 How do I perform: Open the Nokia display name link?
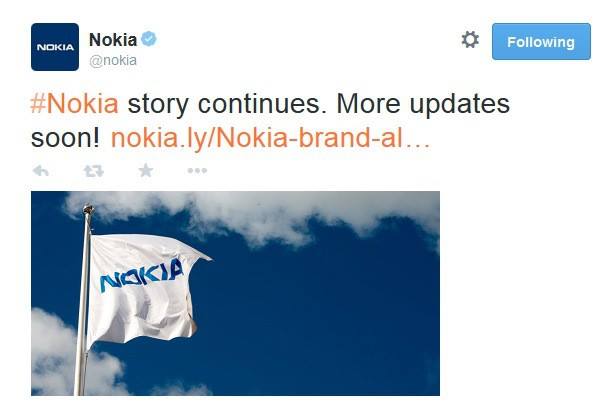tap(112, 39)
